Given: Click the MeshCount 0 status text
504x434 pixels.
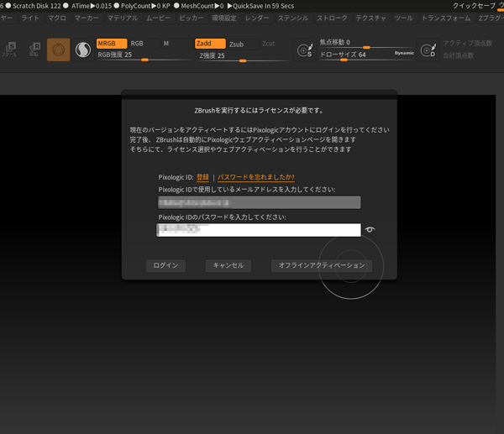Looking at the screenshot, I should [202, 6].
